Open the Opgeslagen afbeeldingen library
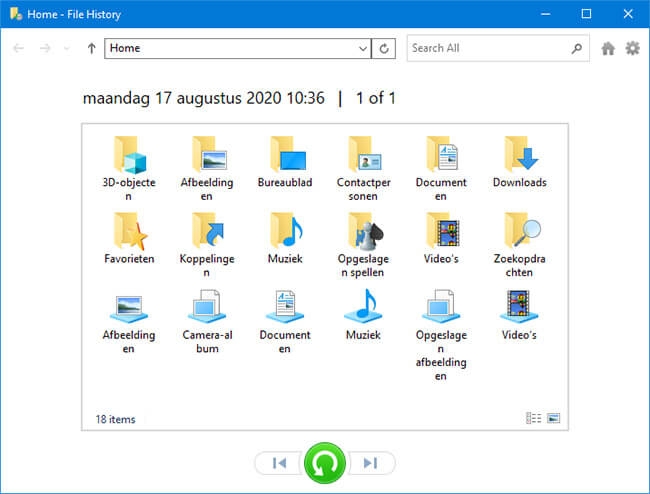650x494 pixels. pos(441,335)
